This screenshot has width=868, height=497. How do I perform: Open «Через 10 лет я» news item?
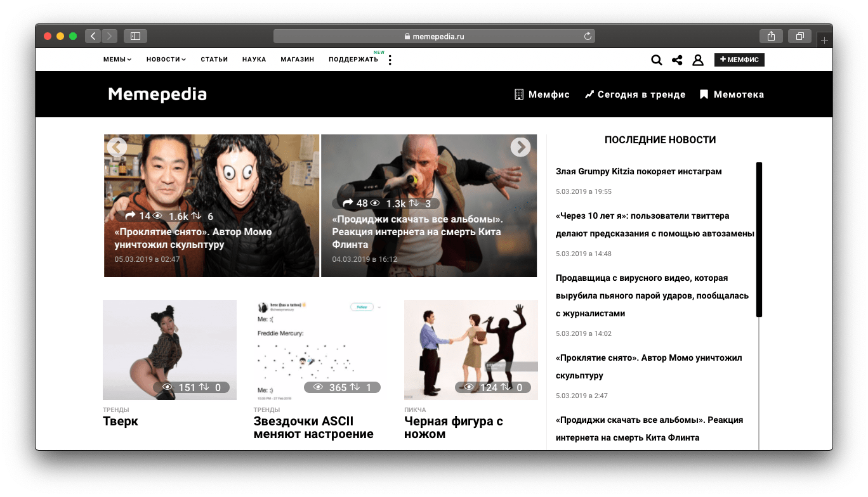pos(655,224)
